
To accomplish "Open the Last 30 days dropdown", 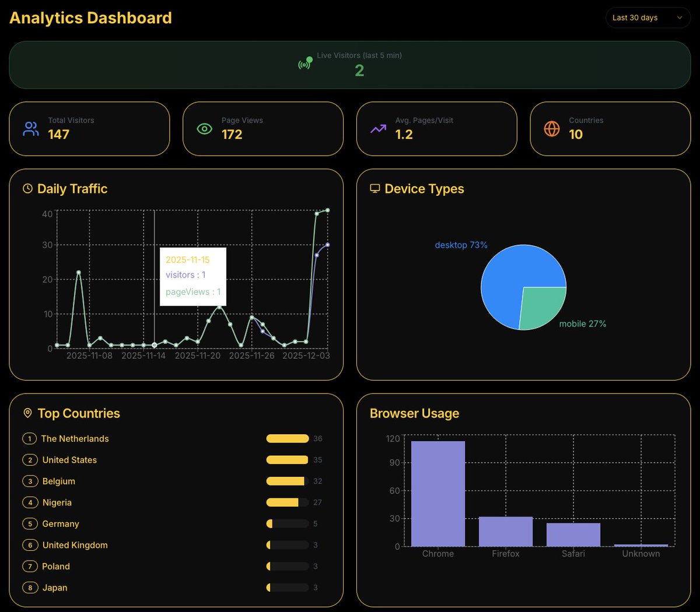I will click(648, 17).
